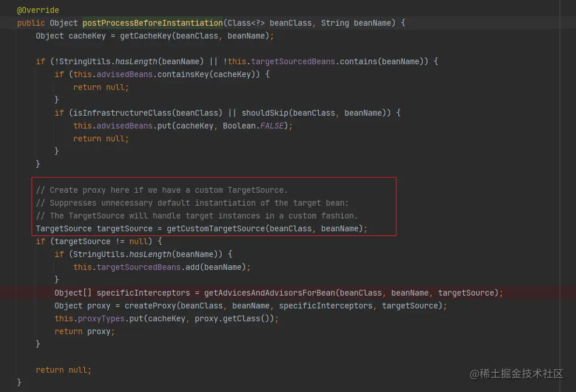The width and height of the screenshot is (576, 392).
Task: Click containsKey in the advisedBeans check
Action: pyautogui.click(x=183, y=74)
